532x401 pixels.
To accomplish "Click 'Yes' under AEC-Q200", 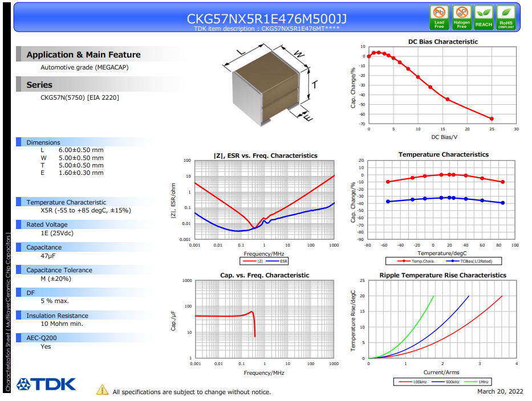I will 46,346.
